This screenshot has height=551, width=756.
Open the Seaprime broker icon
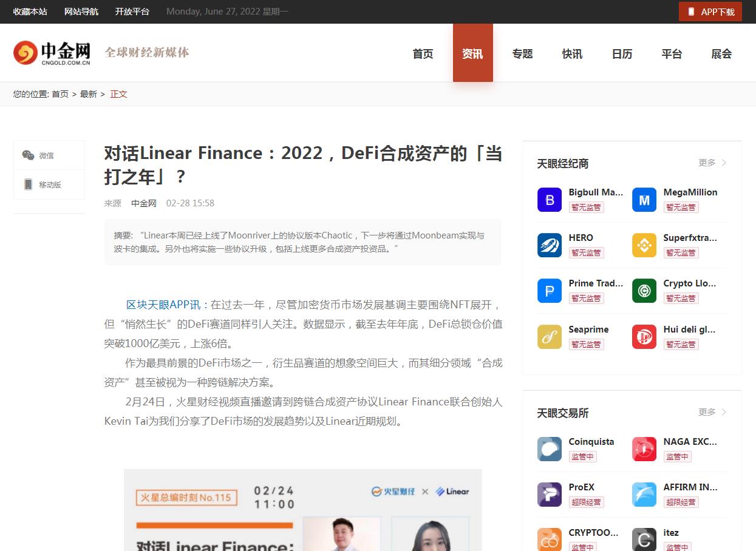[550, 337]
